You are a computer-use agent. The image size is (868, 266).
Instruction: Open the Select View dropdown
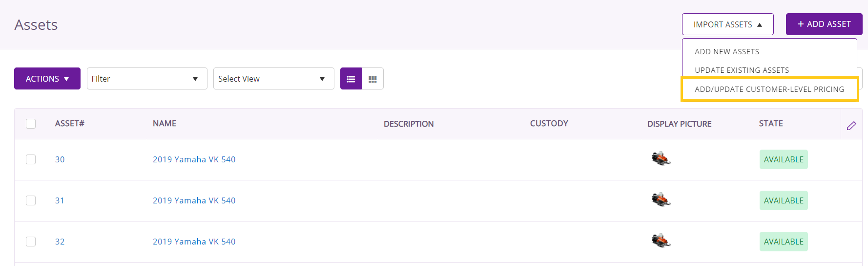tap(274, 79)
